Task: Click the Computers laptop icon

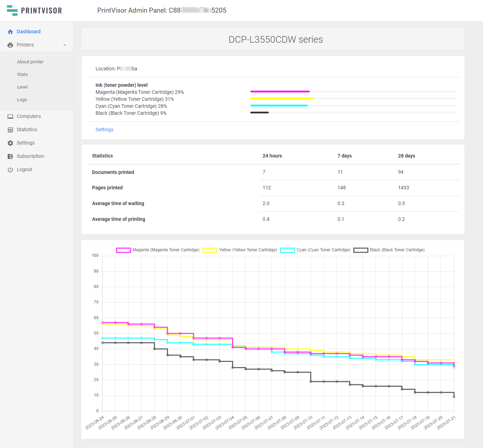Action: coord(10,117)
